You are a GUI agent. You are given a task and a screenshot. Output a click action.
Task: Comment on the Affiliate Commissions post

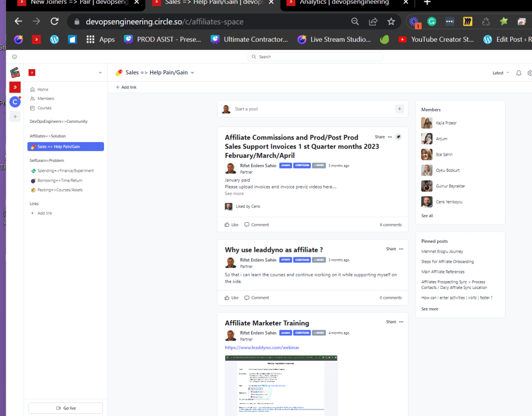256,225
